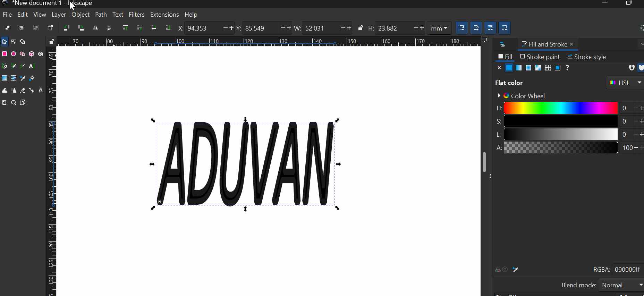Select the Paint Bucket tool

point(32,78)
